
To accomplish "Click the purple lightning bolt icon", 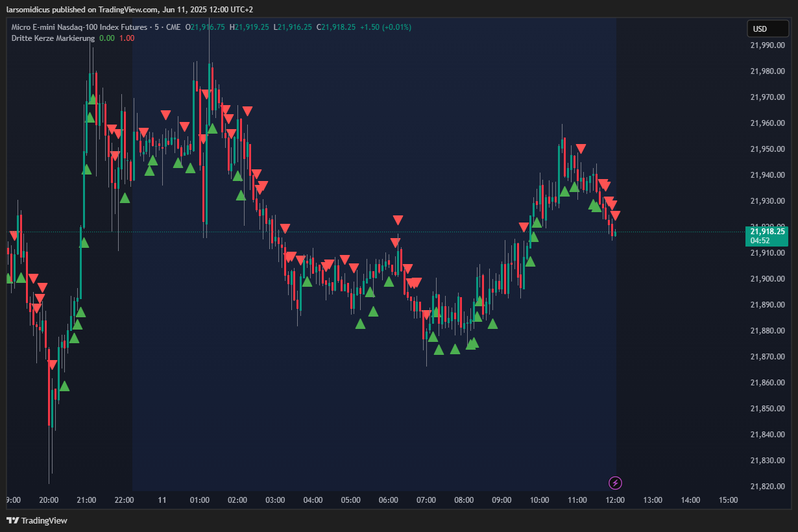I will pyautogui.click(x=616, y=483).
